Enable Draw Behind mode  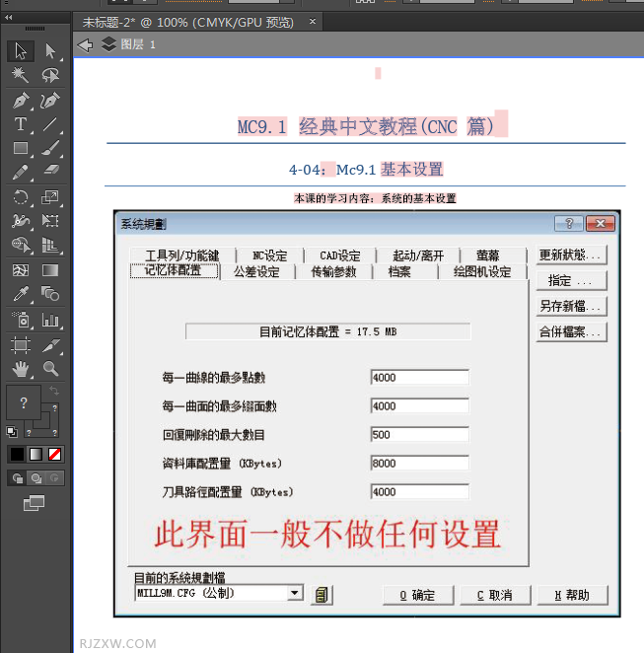36,478
